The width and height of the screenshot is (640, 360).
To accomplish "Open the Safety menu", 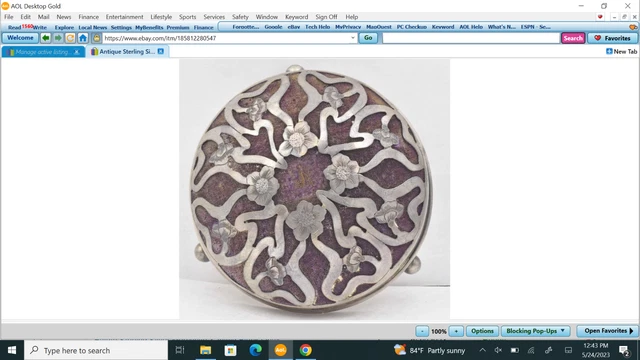I will point(240,17).
